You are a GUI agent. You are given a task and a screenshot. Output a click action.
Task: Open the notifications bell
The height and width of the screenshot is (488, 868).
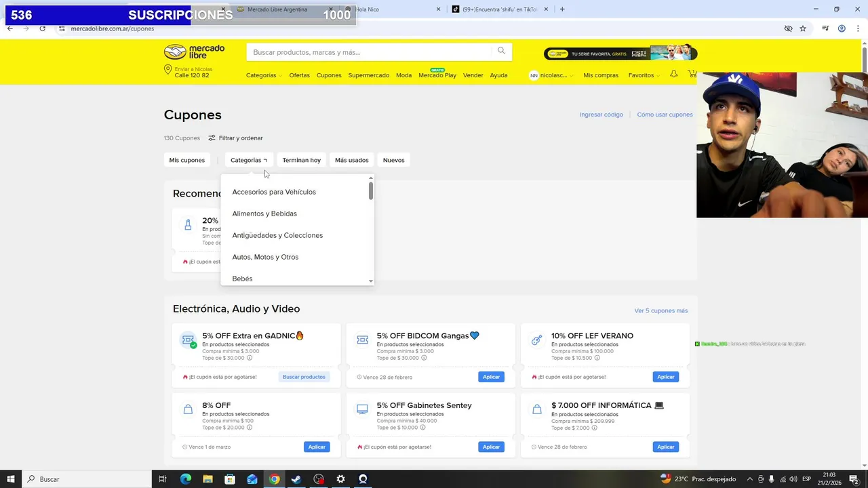673,74
